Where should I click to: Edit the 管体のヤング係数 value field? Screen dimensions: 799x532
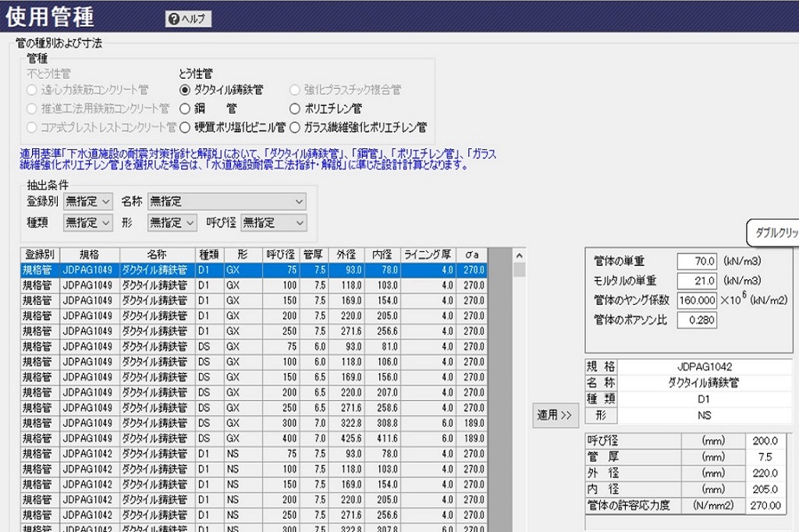[697, 300]
